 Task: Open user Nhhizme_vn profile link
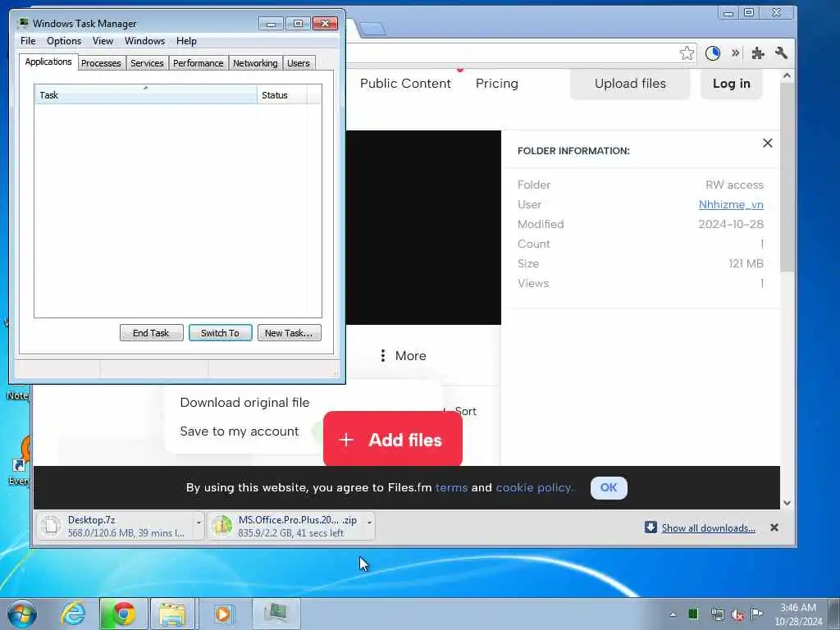point(731,204)
